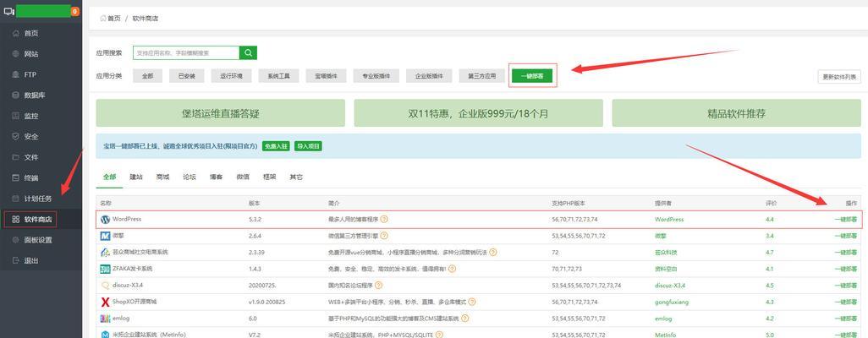Click provider link 芸众科技

(666, 253)
